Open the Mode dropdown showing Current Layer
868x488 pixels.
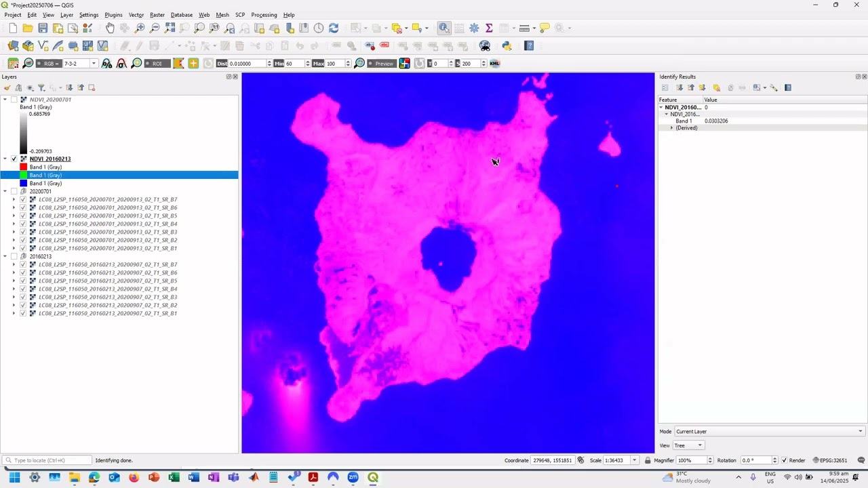770,431
